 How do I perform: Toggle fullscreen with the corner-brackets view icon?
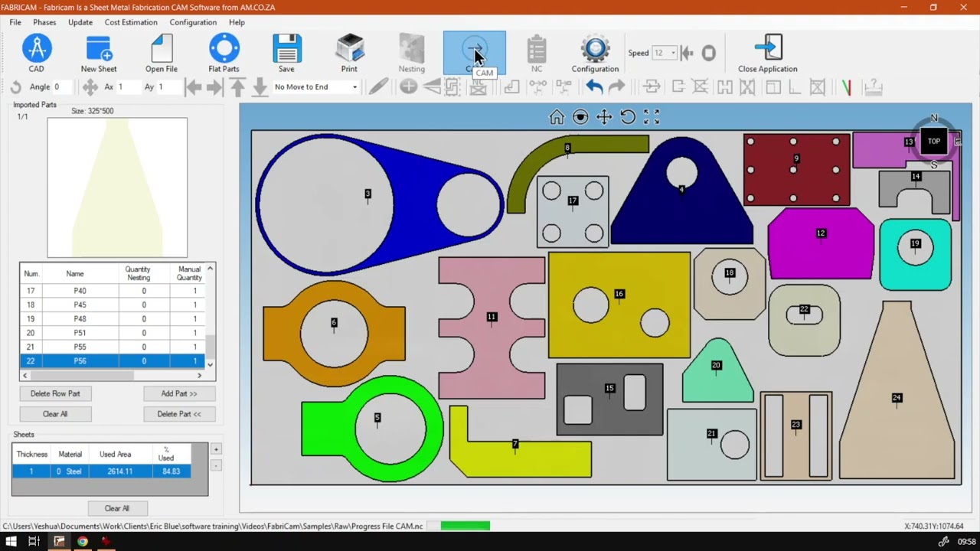click(x=652, y=117)
